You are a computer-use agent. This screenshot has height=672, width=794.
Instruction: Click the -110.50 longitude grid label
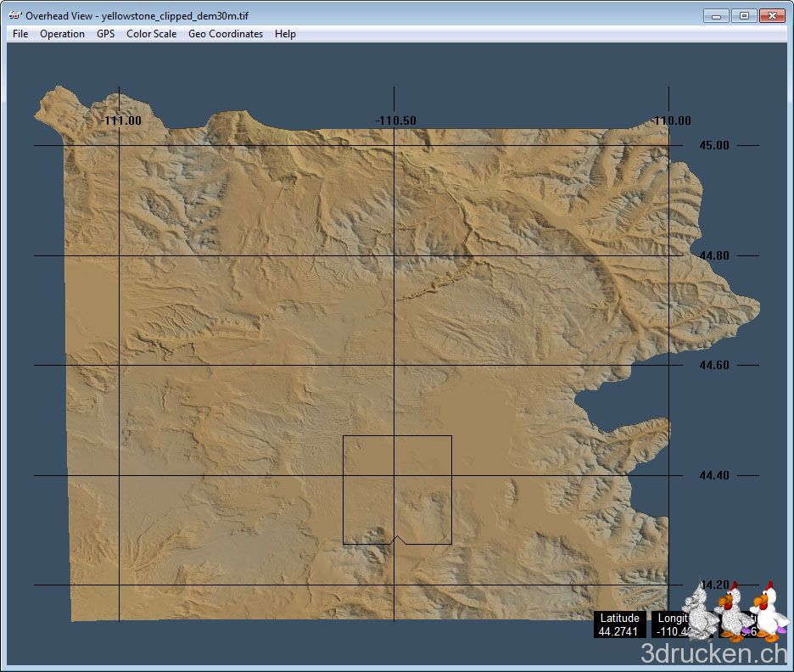coord(396,120)
